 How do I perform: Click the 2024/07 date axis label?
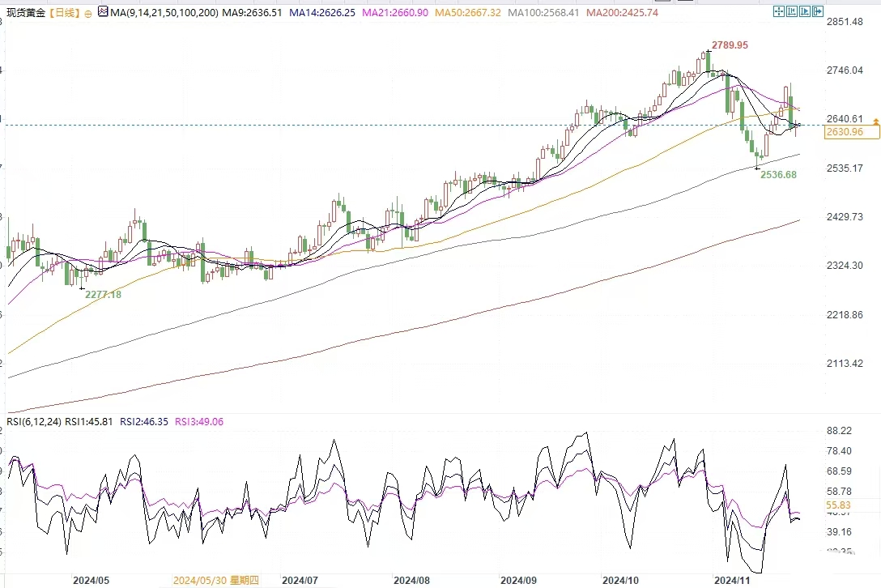pos(300,580)
